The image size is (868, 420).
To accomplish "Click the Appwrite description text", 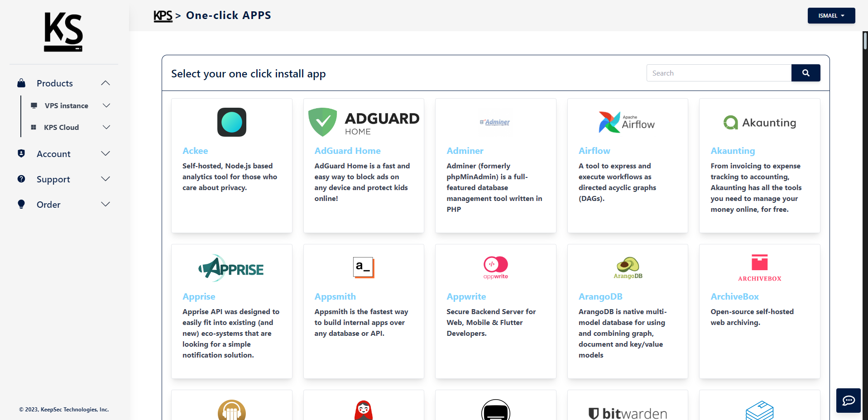I will click(x=491, y=322).
